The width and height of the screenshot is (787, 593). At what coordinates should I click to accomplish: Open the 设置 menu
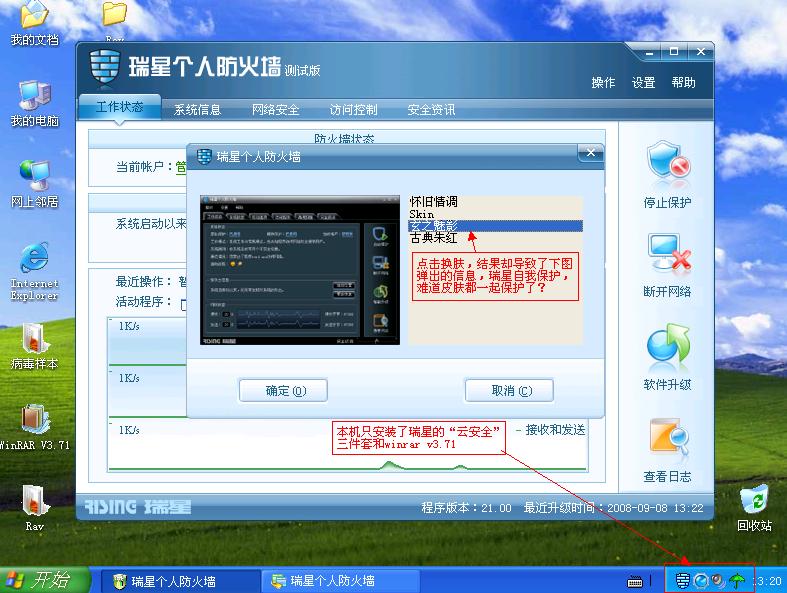tap(643, 82)
